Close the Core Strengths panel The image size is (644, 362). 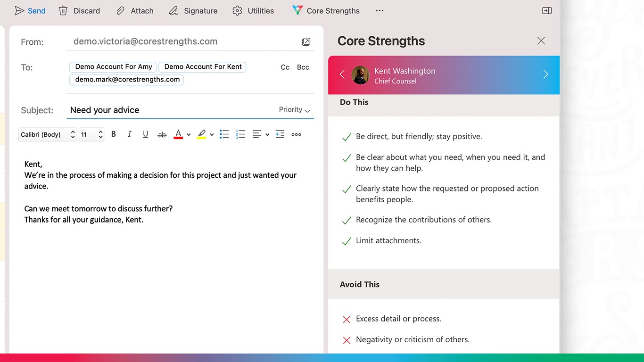(x=541, y=41)
